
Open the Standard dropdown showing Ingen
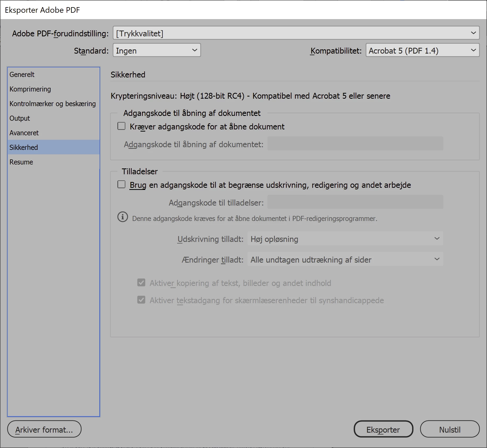coord(157,50)
